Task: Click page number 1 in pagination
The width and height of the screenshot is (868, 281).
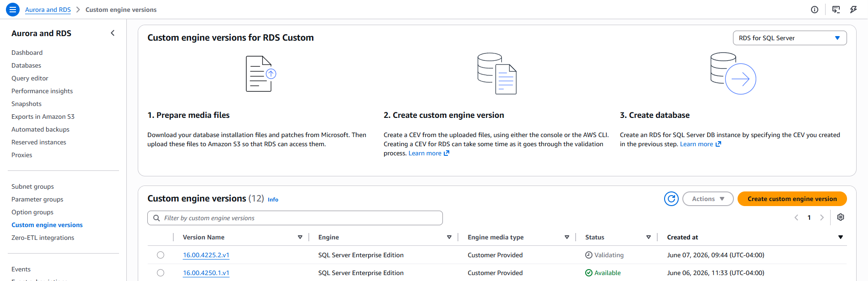Action: click(809, 217)
